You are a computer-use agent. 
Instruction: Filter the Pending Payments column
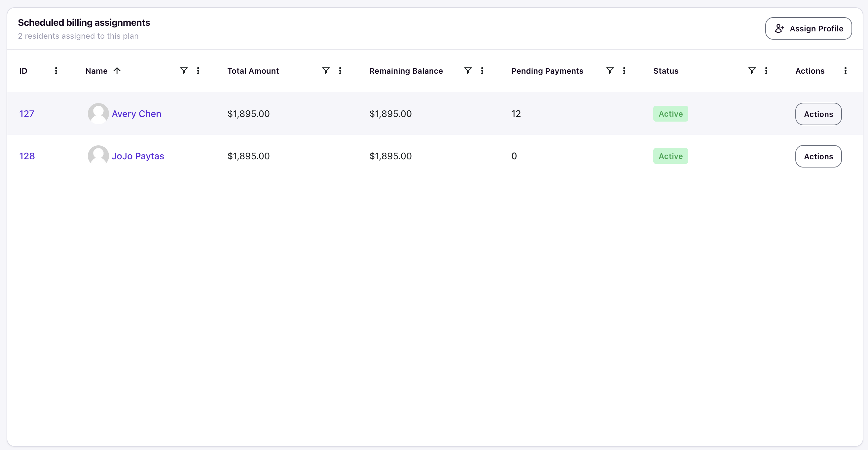[x=610, y=71]
